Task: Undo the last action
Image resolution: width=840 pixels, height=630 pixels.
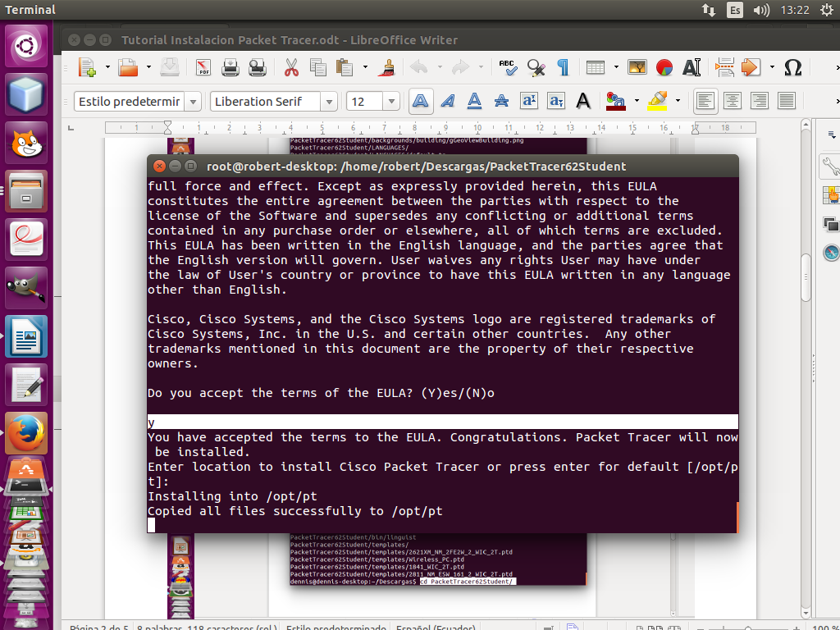Action: pos(418,67)
